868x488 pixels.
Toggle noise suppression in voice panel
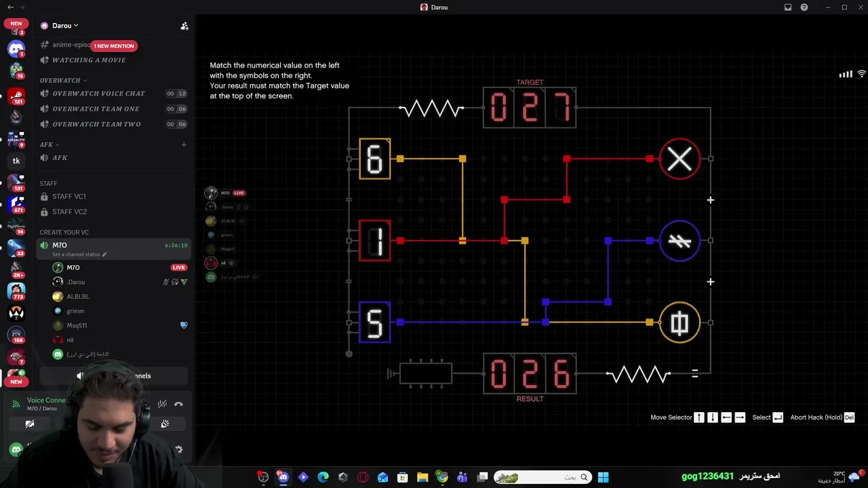tap(162, 404)
